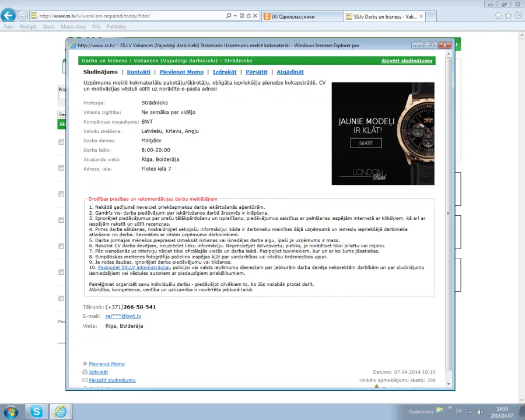The image size is (525, 420).
Task: Click the popup scrollbar down arrow
Action: tap(449, 384)
